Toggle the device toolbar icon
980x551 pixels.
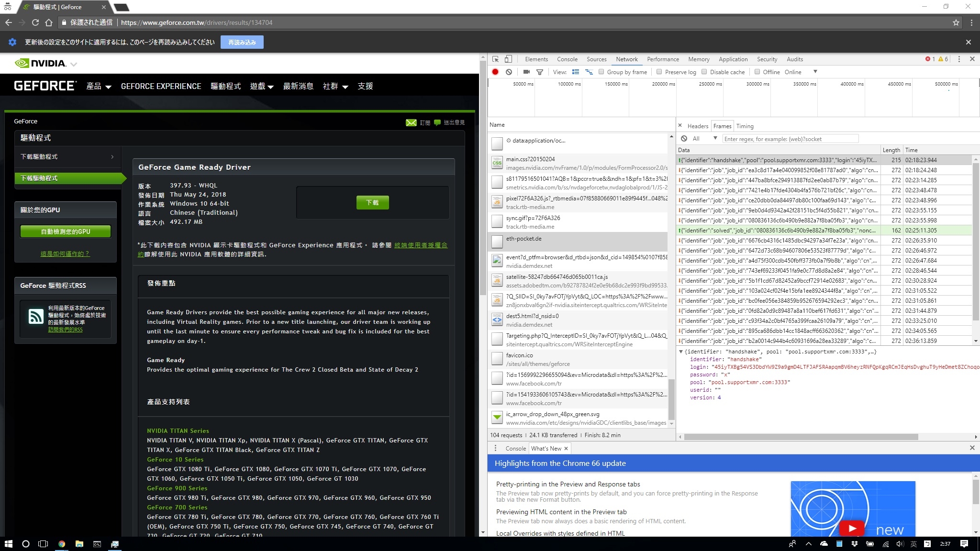[508, 59]
